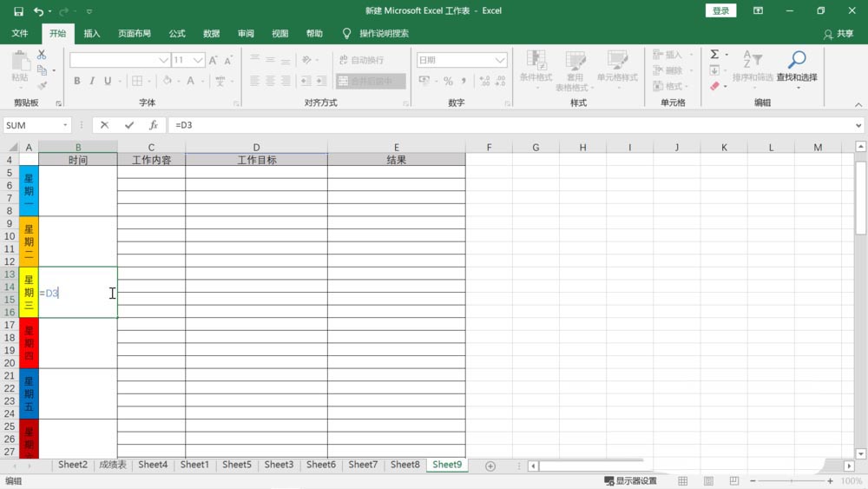Viewport: 868px width, 489px height.
Task: Collapse the ribbon with up arrow
Action: coord(858,105)
